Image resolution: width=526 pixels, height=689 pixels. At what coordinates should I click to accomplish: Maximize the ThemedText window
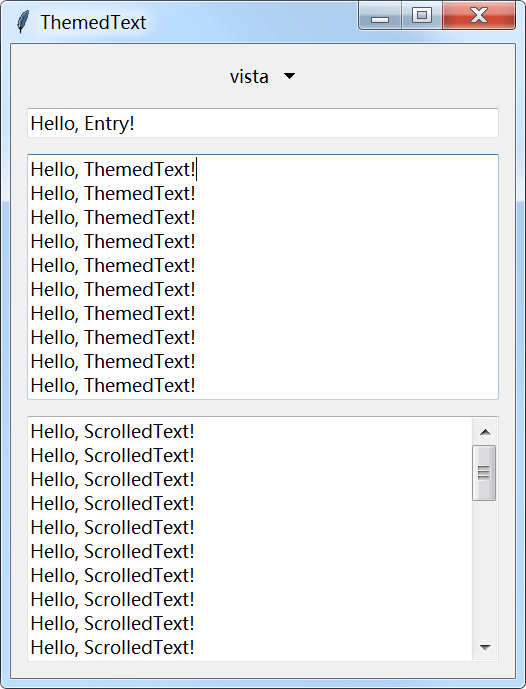click(422, 16)
